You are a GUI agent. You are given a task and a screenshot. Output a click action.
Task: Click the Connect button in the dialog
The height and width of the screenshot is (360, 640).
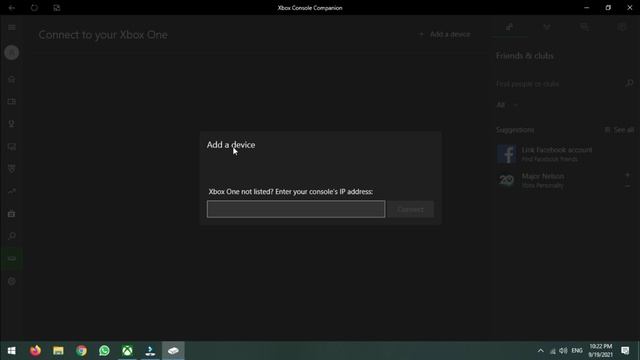pyautogui.click(x=410, y=209)
